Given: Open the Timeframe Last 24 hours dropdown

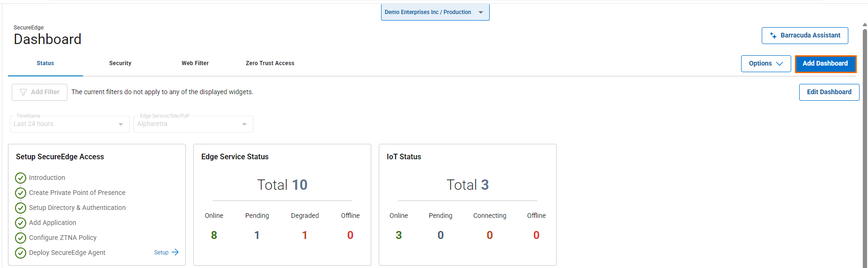Looking at the screenshot, I should [69, 124].
